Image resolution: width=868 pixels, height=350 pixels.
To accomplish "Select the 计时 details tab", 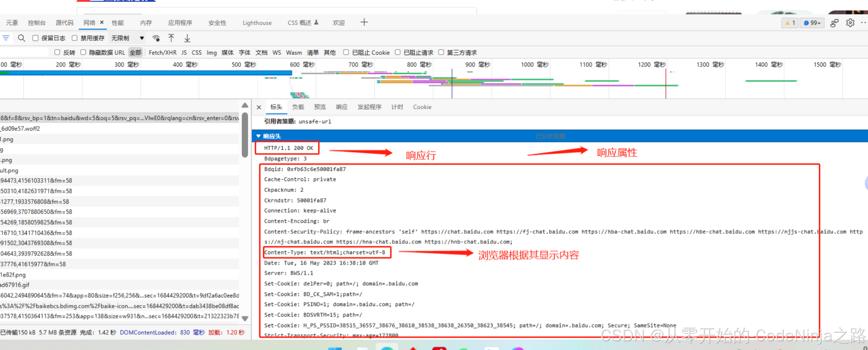I will pyautogui.click(x=397, y=107).
